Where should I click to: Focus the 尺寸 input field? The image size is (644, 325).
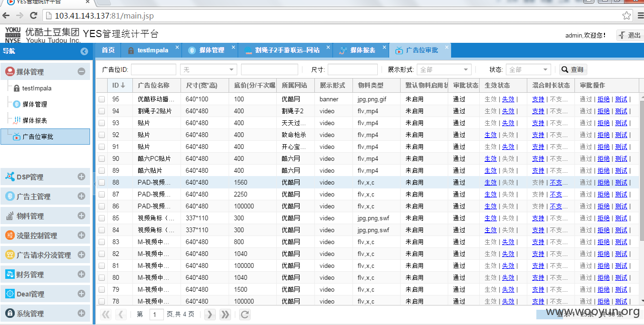[x=352, y=69]
